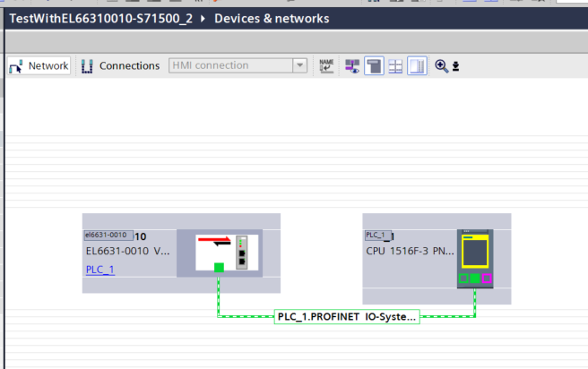Viewport: 588px width, 369px height.
Task: Toggle the page break view icon
Action: click(374, 65)
